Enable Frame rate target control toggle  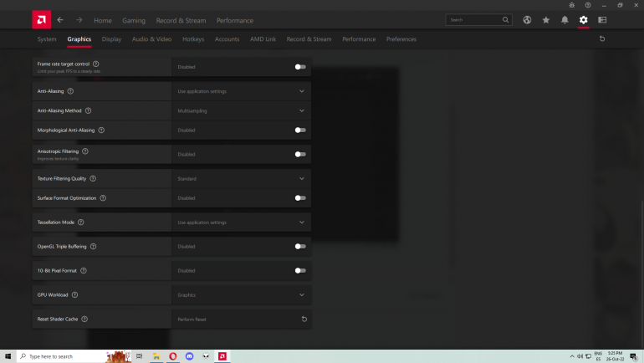300,67
